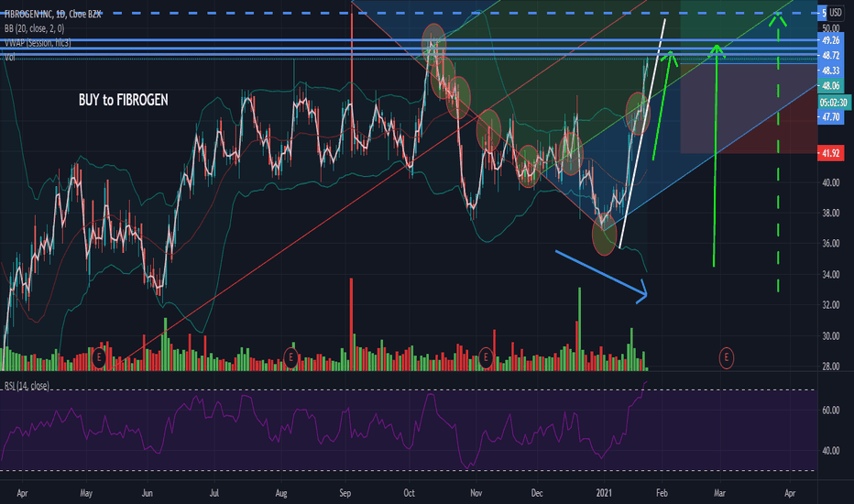Click the 48.33 price label
The image size is (854, 504).
(830, 71)
